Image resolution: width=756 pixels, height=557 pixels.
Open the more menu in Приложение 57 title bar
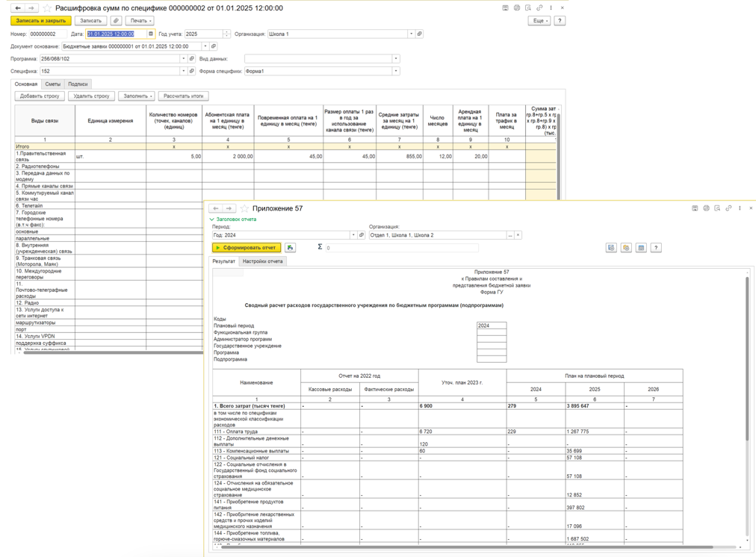[740, 208]
